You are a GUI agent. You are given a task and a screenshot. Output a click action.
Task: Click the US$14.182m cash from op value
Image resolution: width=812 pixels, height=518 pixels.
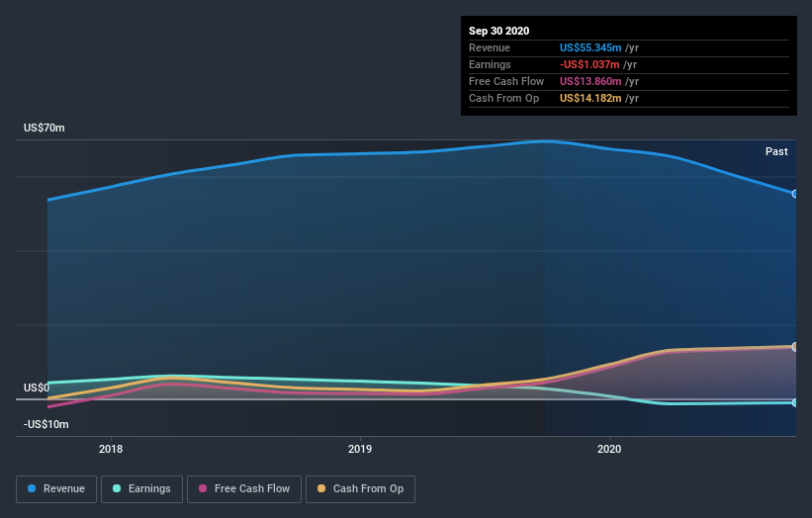point(590,98)
